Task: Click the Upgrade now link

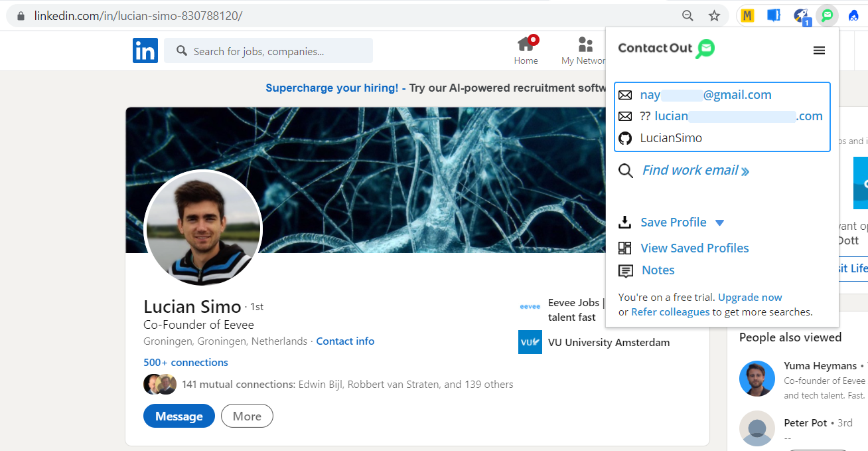Action: point(750,298)
